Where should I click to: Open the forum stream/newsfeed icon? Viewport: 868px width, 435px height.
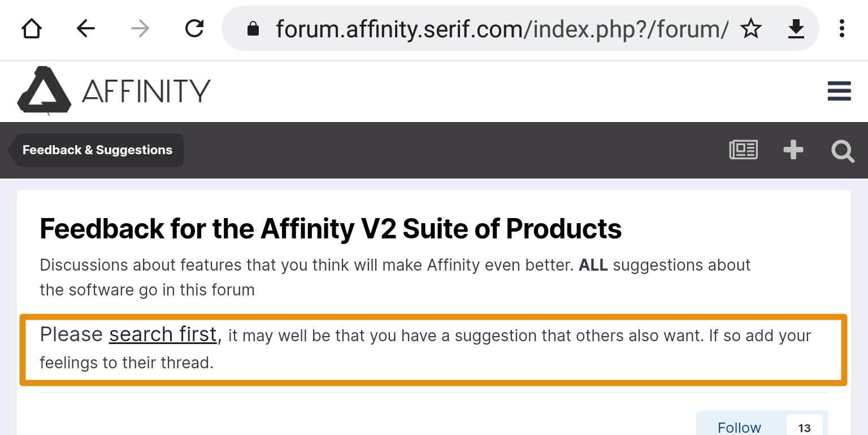pyautogui.click(x=743, y=150)
